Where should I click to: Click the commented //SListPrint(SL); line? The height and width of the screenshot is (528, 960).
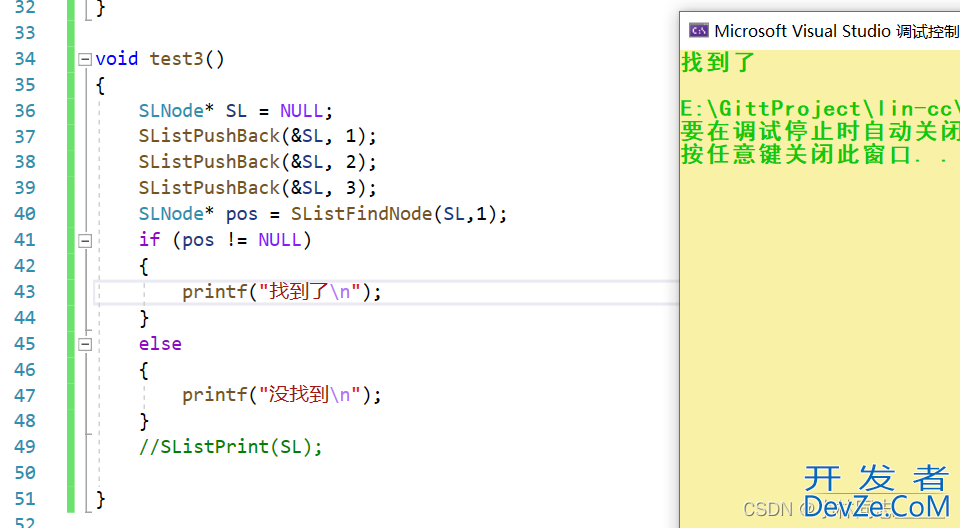coord(230,447)
